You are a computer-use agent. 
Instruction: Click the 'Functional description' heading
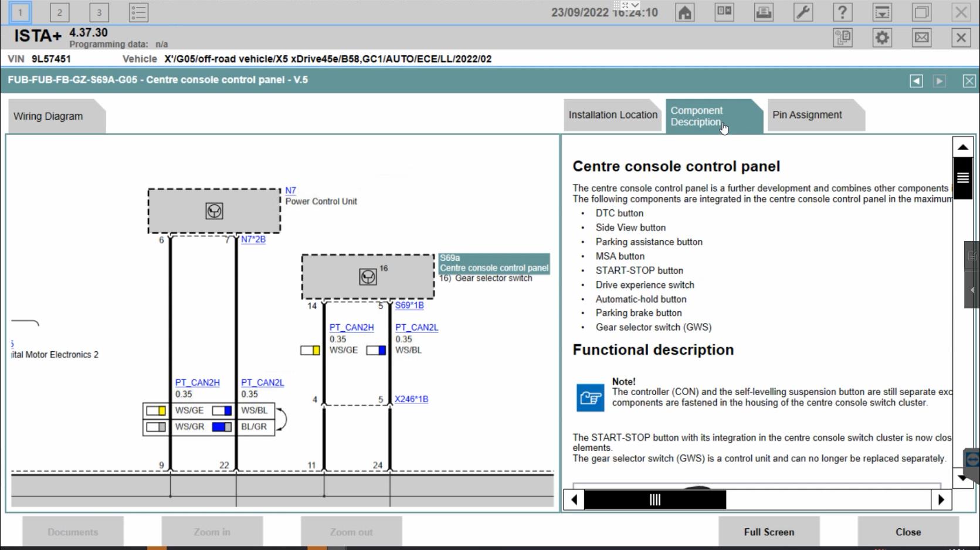653,350
